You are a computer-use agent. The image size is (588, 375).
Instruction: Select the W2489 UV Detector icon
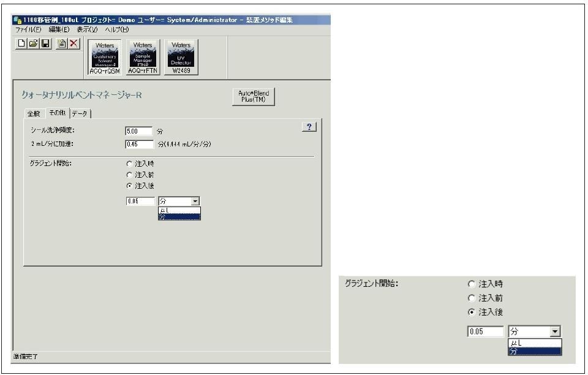coord(181,58)
